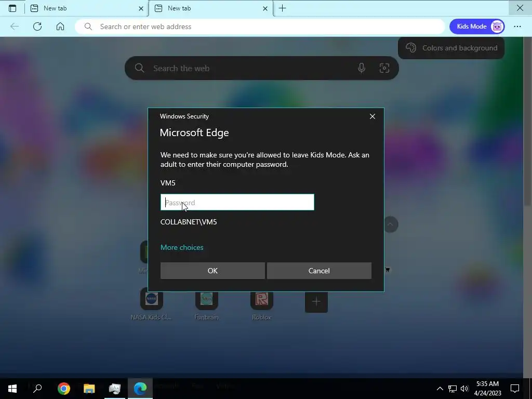The image size is (532, 399).
Task: Close the Windows Security dialog
Action: point(372,116)
